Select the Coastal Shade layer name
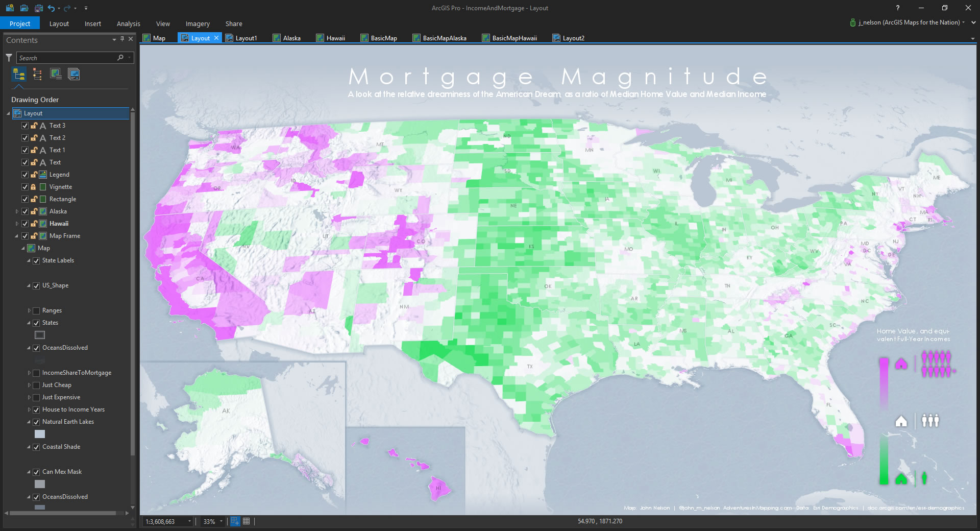980x531 pixels. [61, 447]
